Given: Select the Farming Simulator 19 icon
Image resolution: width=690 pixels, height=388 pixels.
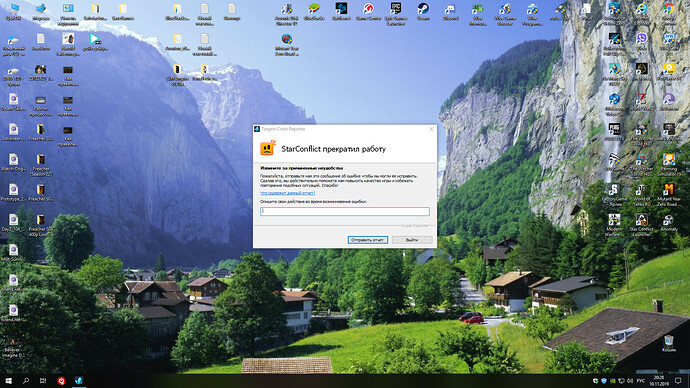Looking at the screenshot, I should click(x=668, y=165).
